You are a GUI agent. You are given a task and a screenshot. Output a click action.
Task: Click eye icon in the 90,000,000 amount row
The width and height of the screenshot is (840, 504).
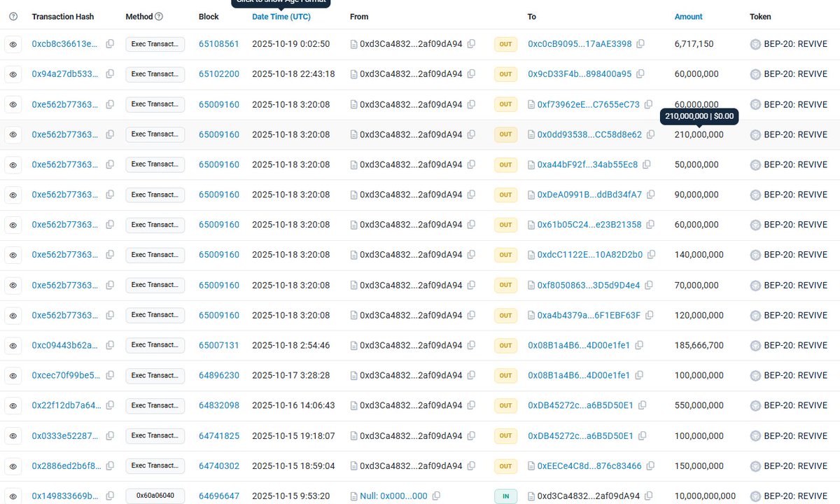pos(13,195)
